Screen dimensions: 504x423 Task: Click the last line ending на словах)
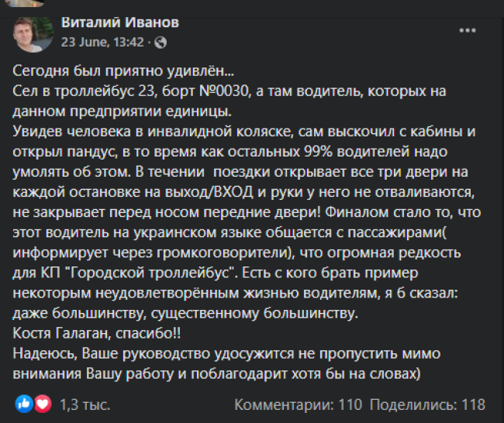tap(216, 374)
